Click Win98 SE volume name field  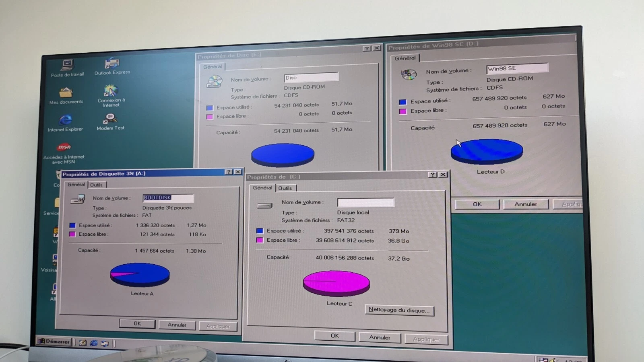517,68
